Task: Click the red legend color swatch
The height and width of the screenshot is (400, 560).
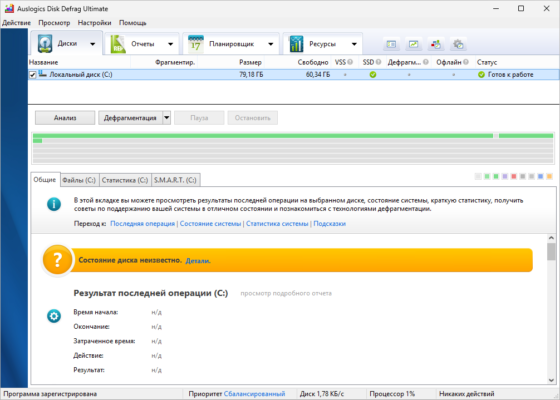Action: click(514, 176)
